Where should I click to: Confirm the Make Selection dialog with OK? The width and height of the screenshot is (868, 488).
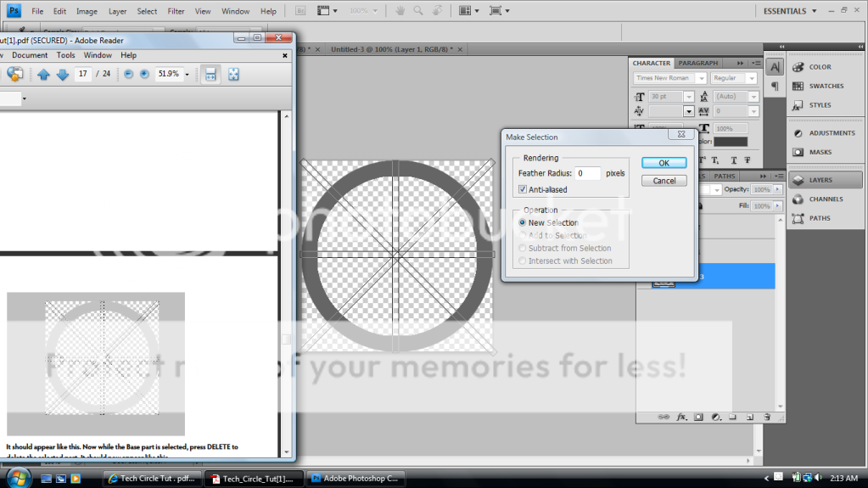(x=664, y=163)
